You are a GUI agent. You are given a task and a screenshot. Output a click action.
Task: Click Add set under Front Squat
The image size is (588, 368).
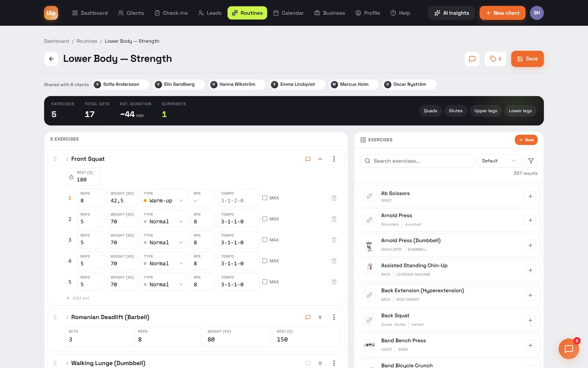pos(78,298)
